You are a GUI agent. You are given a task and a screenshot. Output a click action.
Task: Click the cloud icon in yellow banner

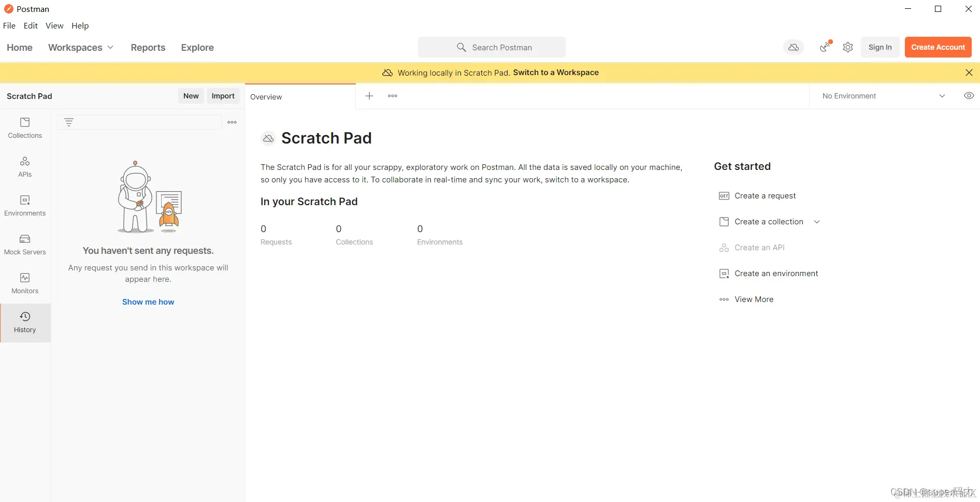(x=387, y=73)
